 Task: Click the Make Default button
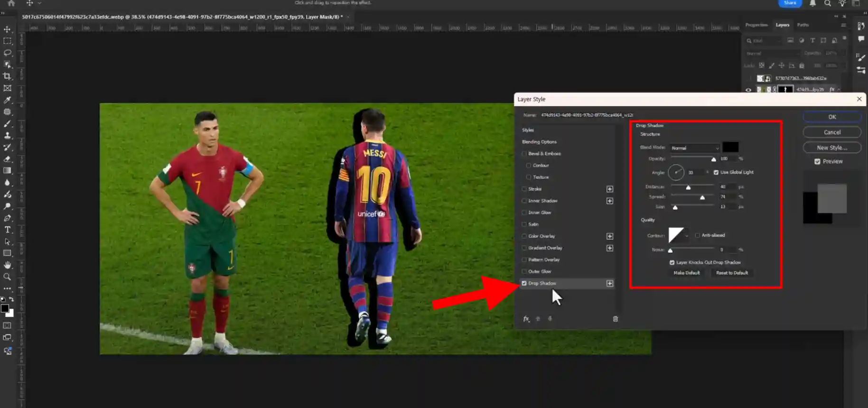[x=686, y=273]
